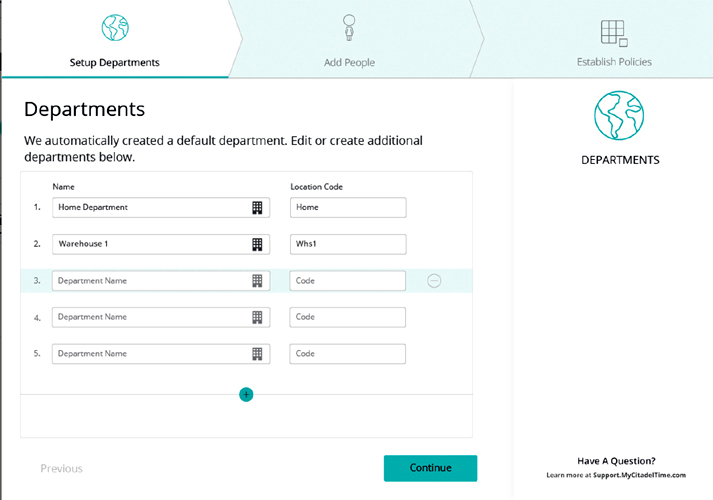Focus the Home Department name field
The image size is (713, 500).
(x=161, y=208)
